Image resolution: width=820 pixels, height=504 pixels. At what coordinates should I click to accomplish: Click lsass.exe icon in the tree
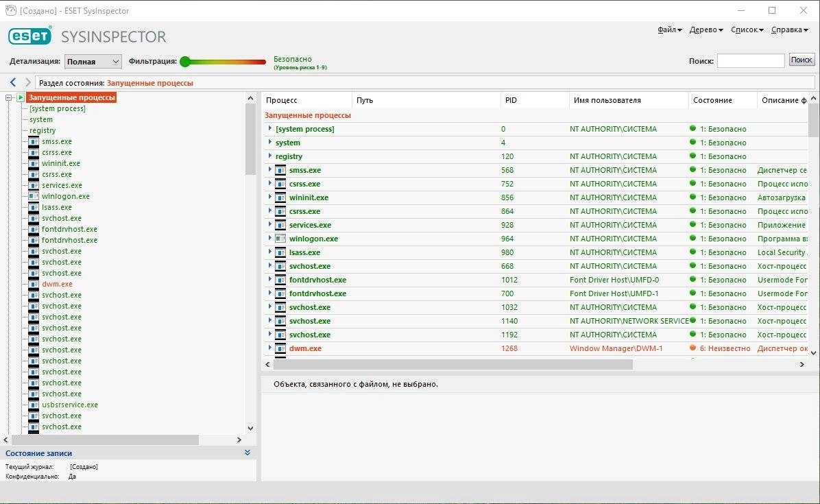[x=34, y=207]
